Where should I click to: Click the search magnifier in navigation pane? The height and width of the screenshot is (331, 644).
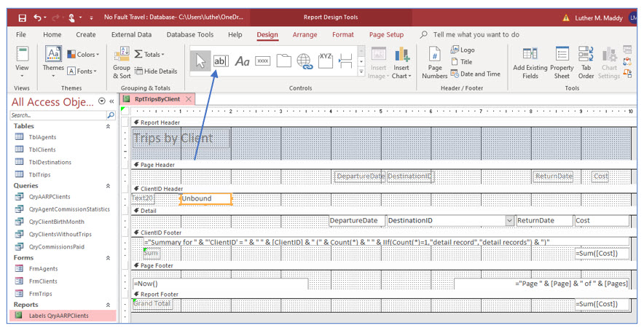click(111, 115)
